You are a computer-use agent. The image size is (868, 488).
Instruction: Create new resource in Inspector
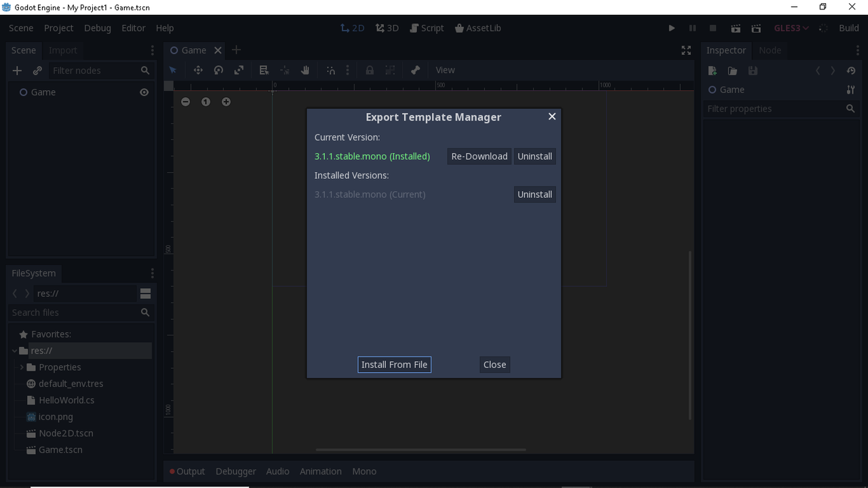click(x=712, y=70)
